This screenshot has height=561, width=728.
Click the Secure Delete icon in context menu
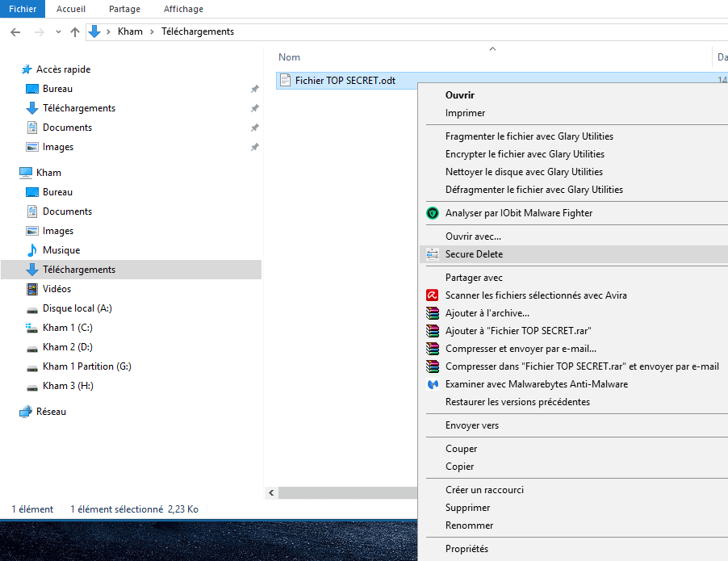coord(433,254)
